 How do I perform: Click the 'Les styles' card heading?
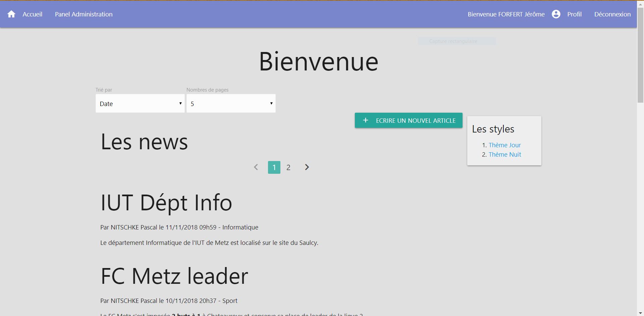pyautogui.click(x=493, y=129)
